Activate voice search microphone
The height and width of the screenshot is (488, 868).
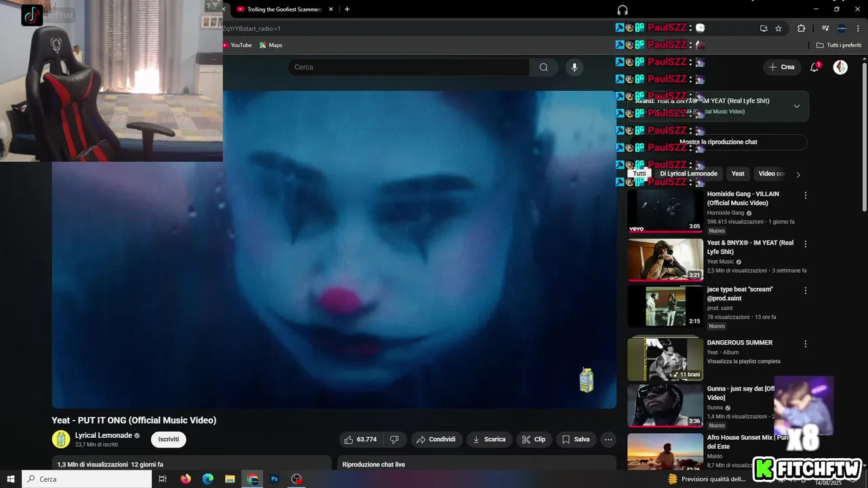574,67
